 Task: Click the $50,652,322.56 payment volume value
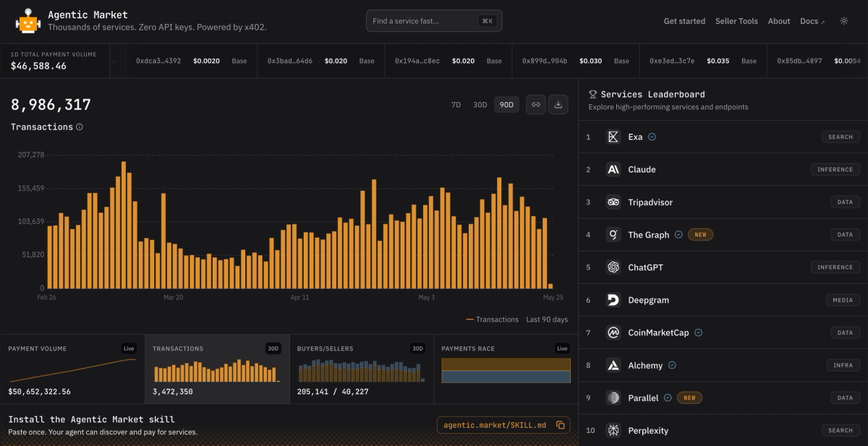click(x=39, y=392)
